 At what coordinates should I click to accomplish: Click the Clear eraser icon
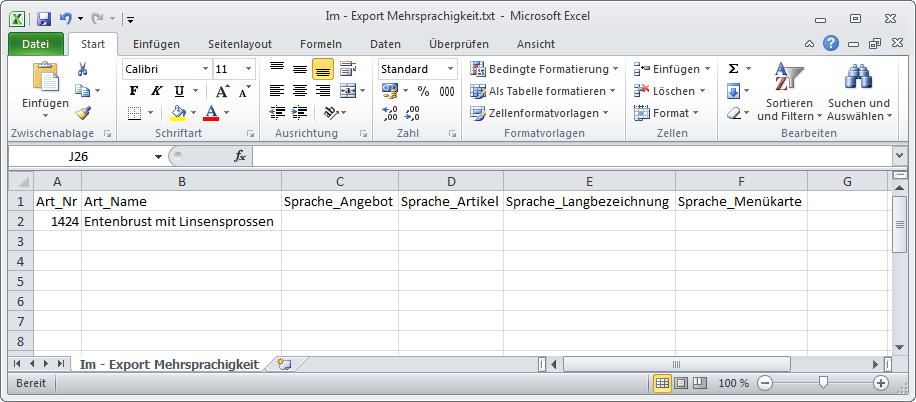[734, 113]
